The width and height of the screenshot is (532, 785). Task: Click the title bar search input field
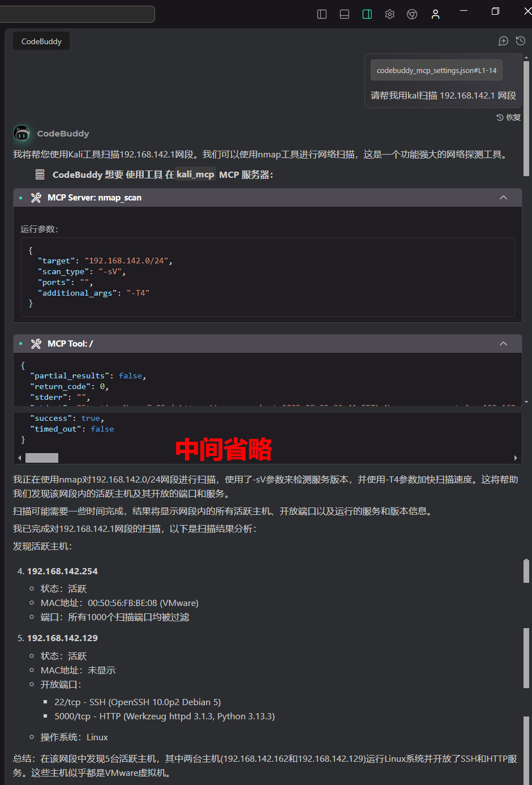[x=77, y=14]
